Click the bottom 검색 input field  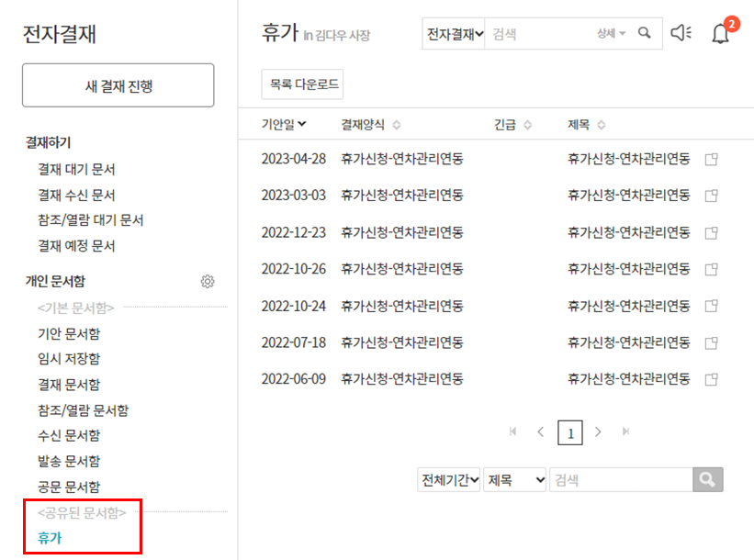pyautogui.click(x=620, y=479)
